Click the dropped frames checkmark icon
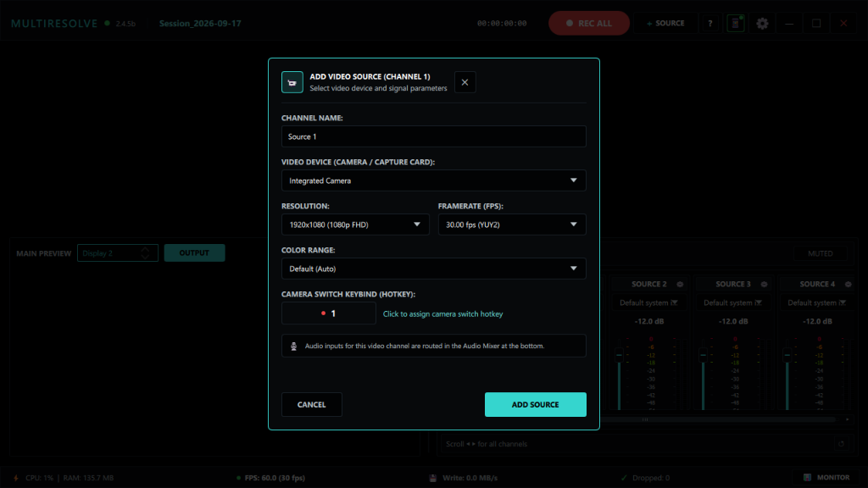 coord(624,478)
